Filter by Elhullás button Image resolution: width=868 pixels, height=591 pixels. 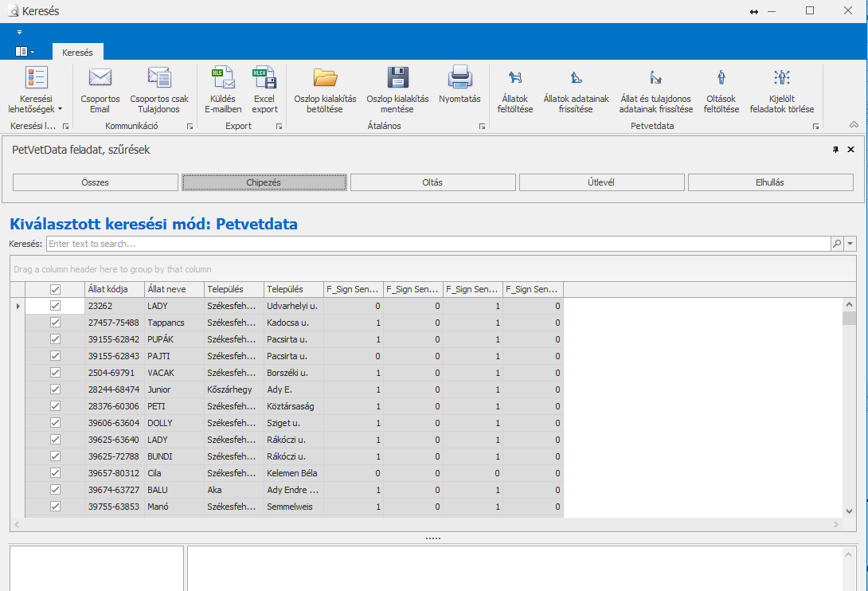(771, 182)
